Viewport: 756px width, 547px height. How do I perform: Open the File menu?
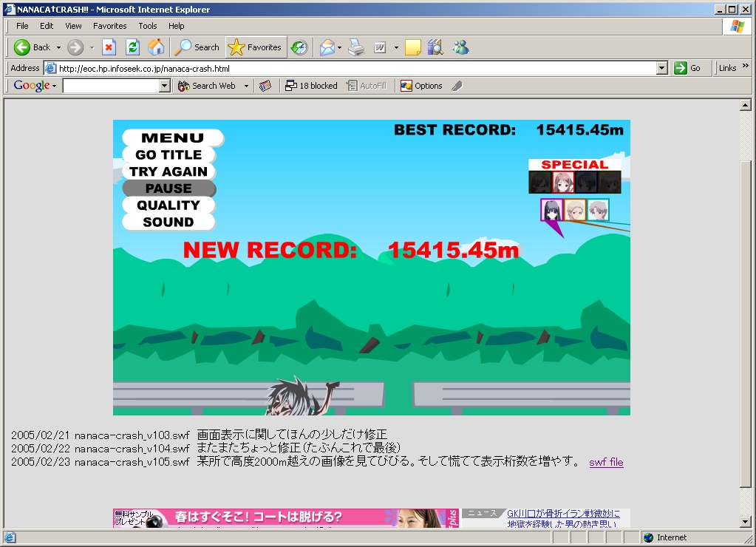tap(22, 26)
